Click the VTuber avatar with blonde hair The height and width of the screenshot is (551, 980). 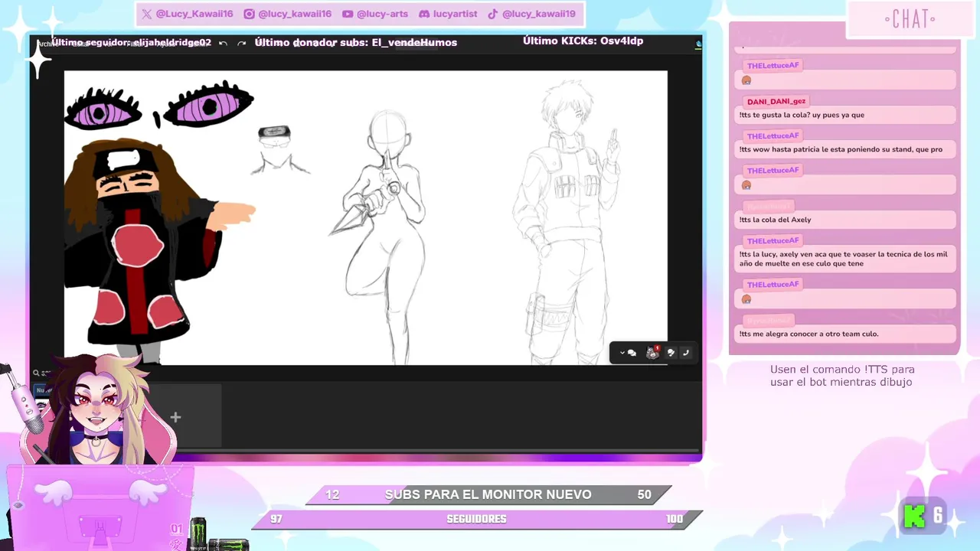click(x=98, y=409)
